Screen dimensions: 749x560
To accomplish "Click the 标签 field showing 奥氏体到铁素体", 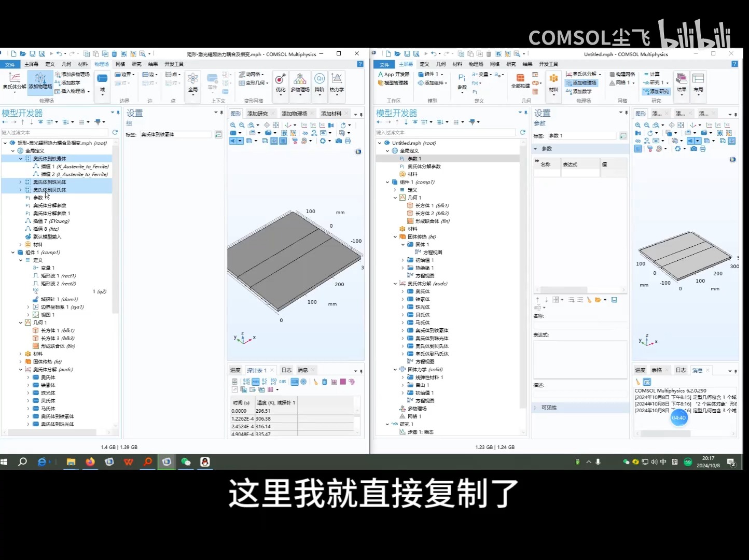I will tap(176, 134).
